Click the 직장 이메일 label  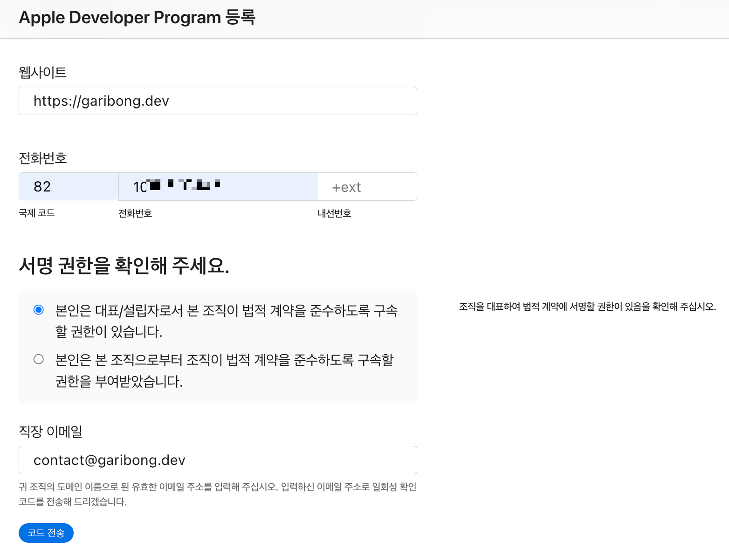pyautogui.click(x=51, y=431)
